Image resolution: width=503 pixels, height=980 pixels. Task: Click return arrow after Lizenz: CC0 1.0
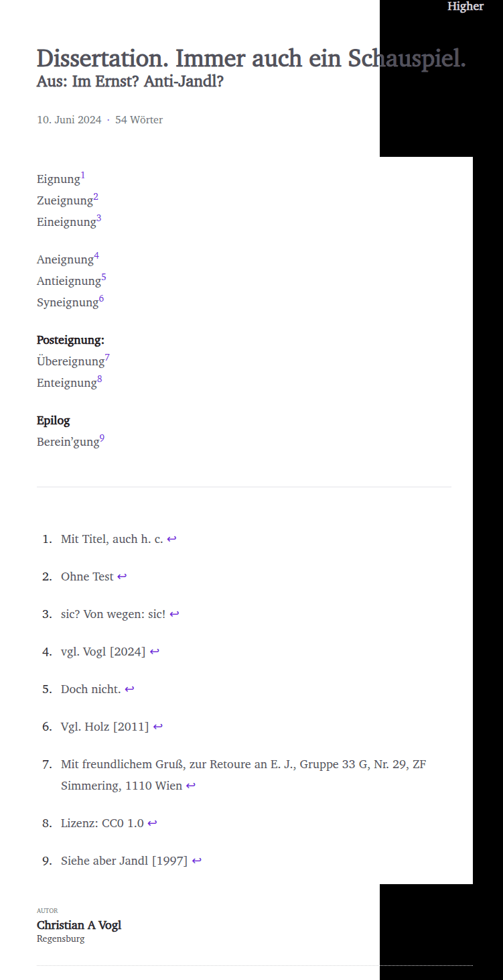(x=152, y=823)
